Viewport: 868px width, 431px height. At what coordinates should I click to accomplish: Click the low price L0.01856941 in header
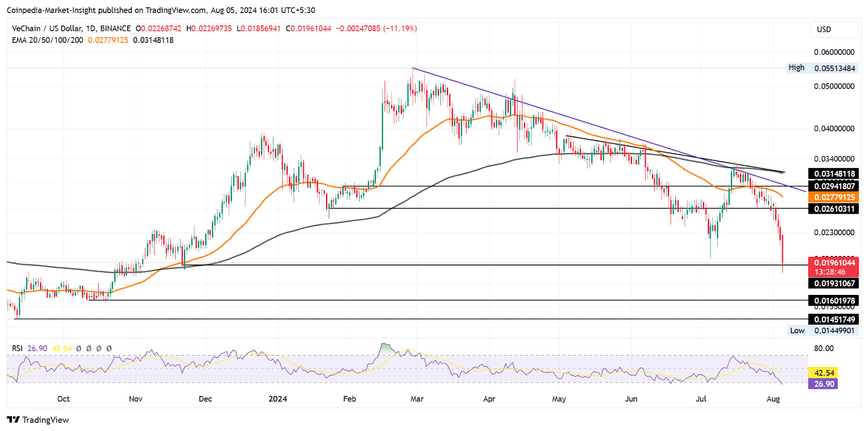point(259,28)
